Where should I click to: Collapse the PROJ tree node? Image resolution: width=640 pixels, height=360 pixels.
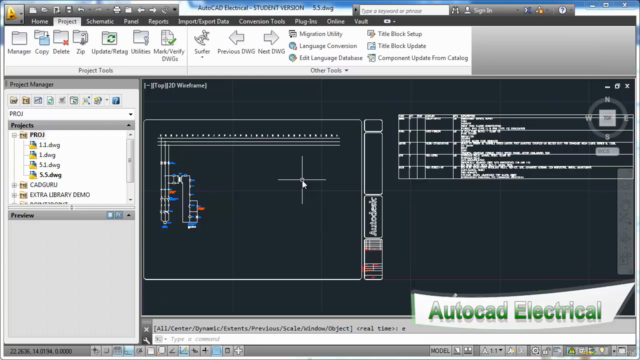click(x=14, y=135)
